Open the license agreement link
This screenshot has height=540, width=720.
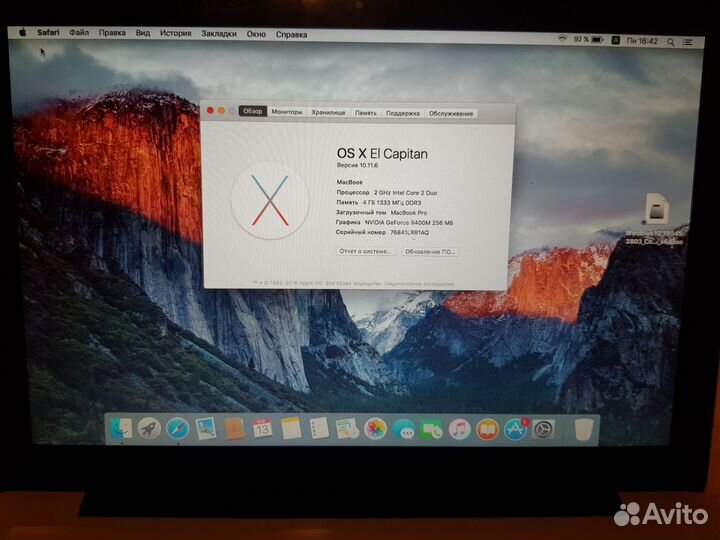tap(419, 284)
